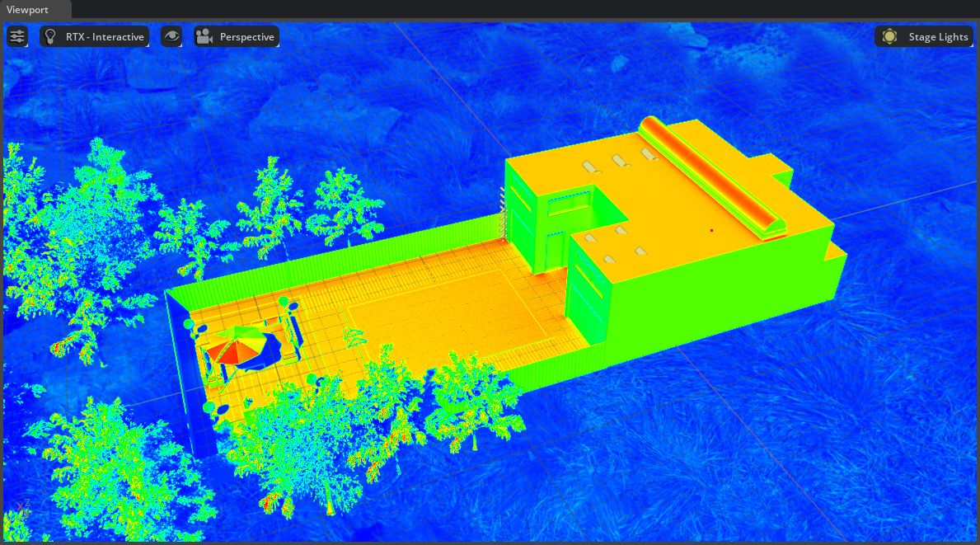
Task: Toggle the eye show/hide visibility menu
Action: click(171, 36)
